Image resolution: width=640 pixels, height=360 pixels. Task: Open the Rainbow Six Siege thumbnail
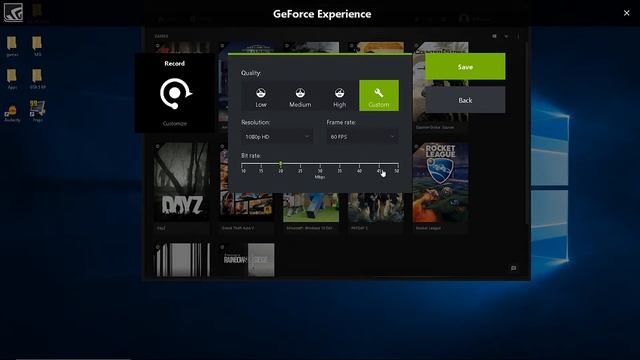(x=247, y=260)
